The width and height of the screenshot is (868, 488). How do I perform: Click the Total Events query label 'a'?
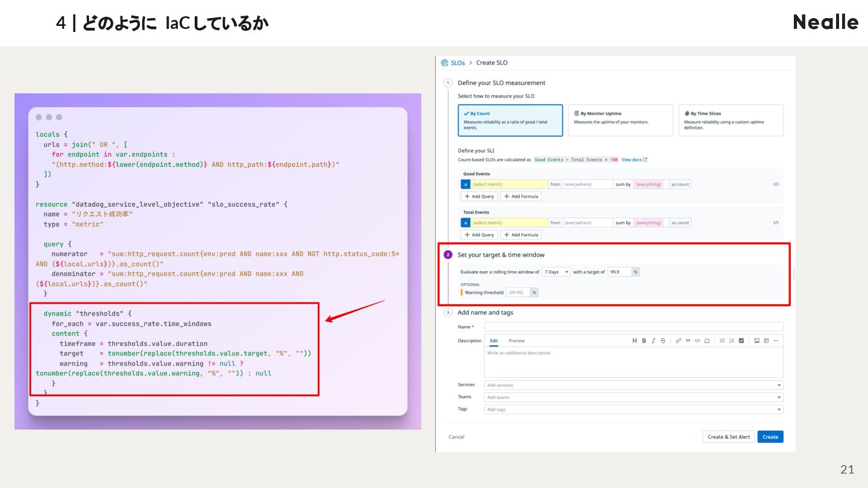[465, 223]
